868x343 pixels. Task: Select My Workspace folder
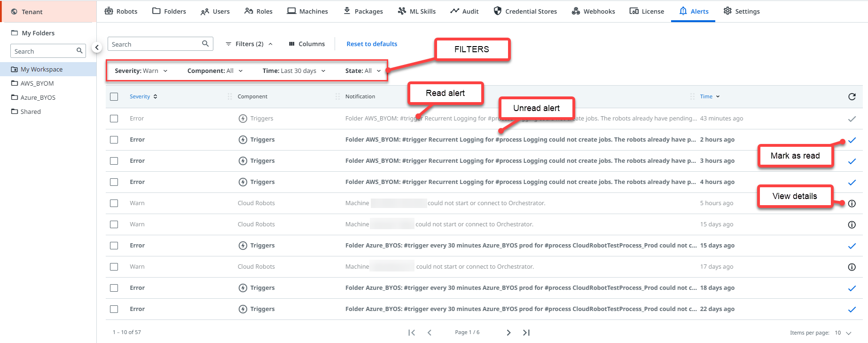48,69
